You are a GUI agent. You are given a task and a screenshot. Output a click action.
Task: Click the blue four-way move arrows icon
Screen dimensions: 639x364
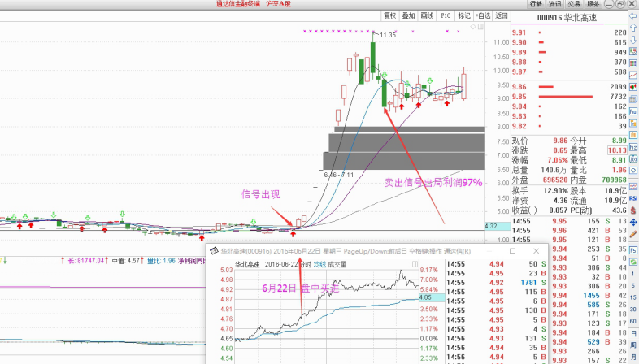point(633,223)
